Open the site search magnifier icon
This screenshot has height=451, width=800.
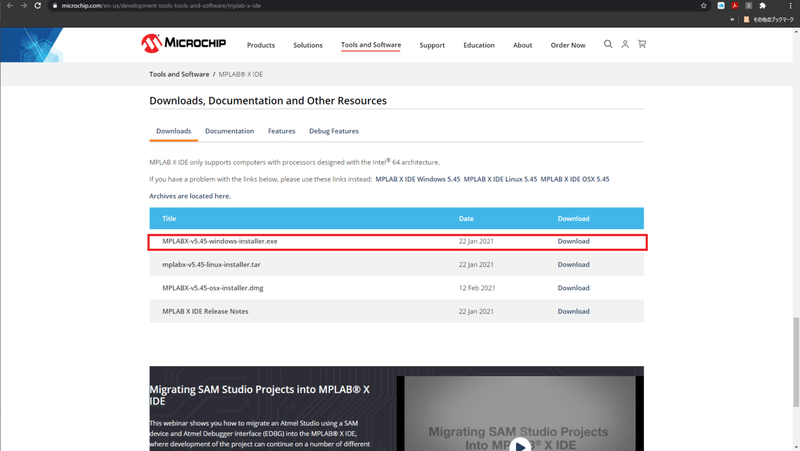[x=608, y=44]
